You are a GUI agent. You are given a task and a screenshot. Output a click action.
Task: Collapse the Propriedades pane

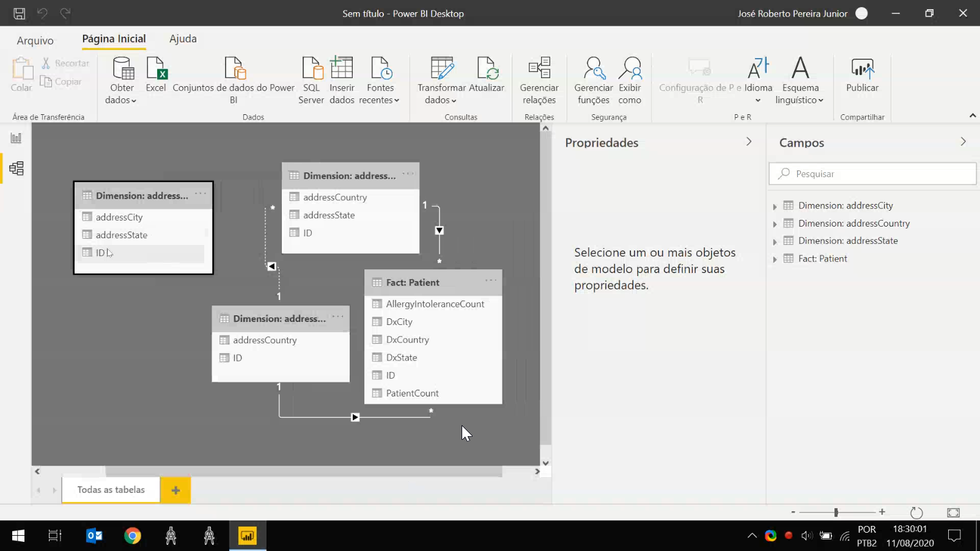click(749, 142)
